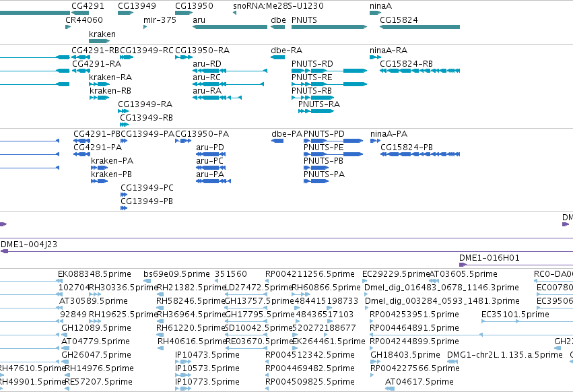Select the aru-PD protein model
Viewport: 573px width, 392px height.
tap(211, 154)
